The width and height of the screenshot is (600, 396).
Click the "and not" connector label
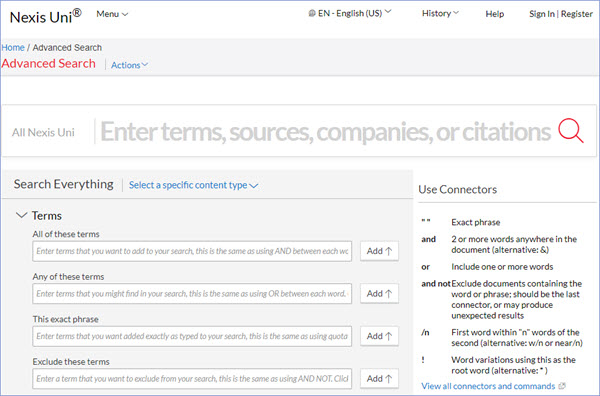[x=436, y=284]
